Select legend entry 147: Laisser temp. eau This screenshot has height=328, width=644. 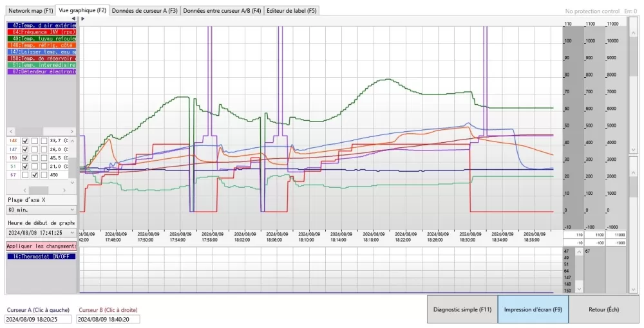tap(41, 51)
